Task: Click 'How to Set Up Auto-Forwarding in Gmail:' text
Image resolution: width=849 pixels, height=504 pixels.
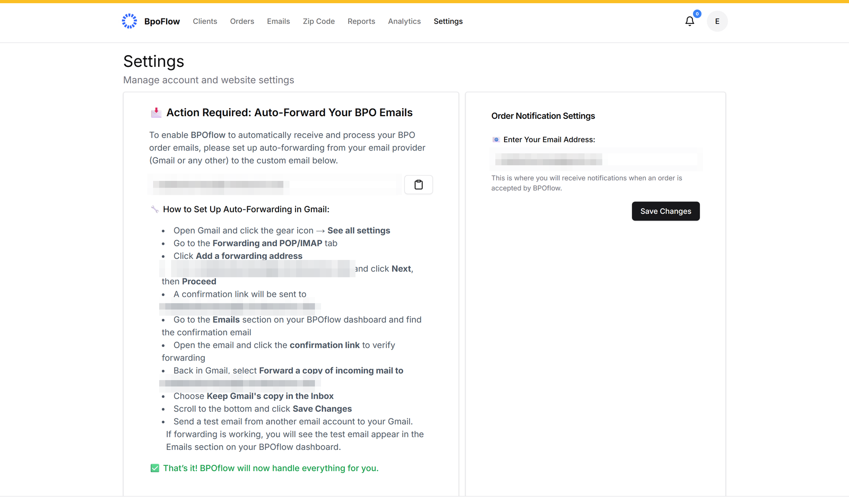Action: click(x=246, y=210)
